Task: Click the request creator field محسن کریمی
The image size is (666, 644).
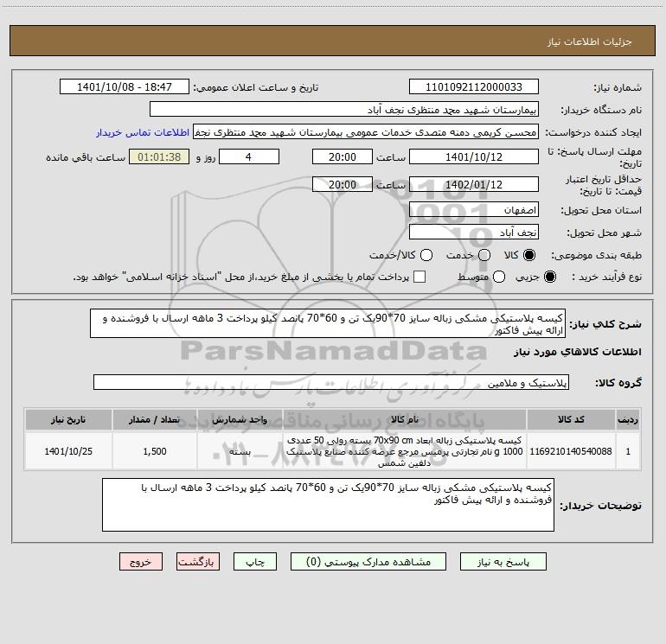Action: click(366, 132)
